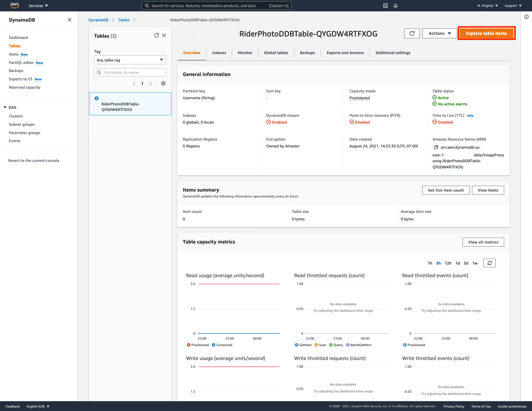Toggle Provisioned in Read throttled events legend
Viewport: 532px width, 411px height.
coord(414,345)
